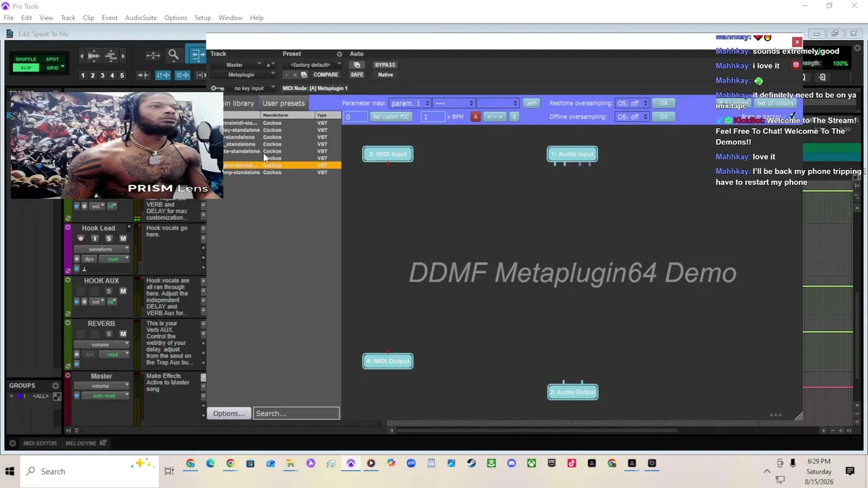Open plug-in automation enable dialog icon
The height and width of the screenshot is (488, 868).
click(357, 65)
